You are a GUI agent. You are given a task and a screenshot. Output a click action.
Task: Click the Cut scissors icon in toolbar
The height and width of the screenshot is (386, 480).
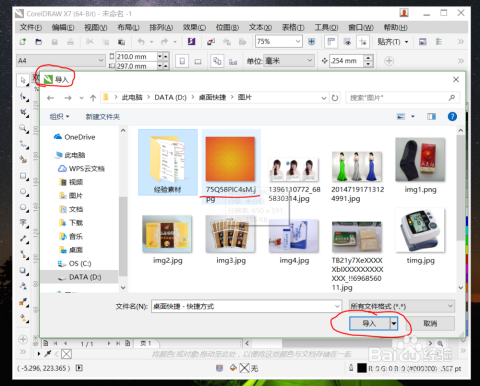90,42
